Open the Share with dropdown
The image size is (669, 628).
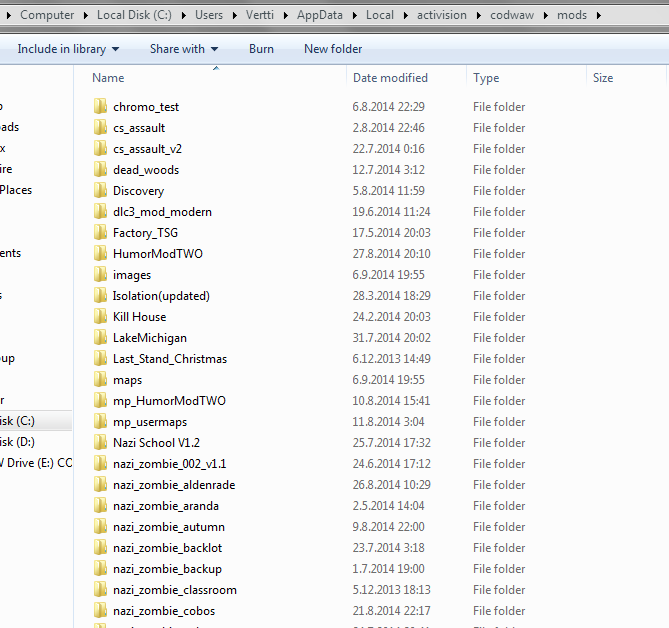pyautogui.click(x=184, y=49)
